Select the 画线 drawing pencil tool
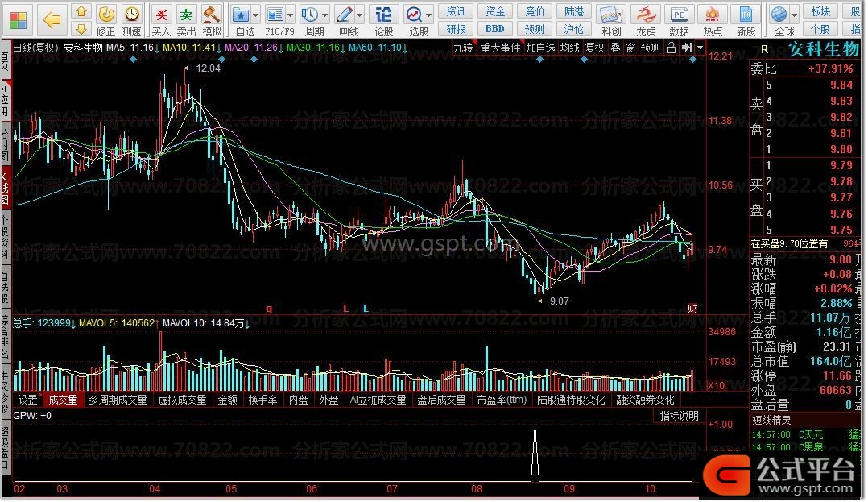This screenshot has width=868, height=502. (345, 15)
